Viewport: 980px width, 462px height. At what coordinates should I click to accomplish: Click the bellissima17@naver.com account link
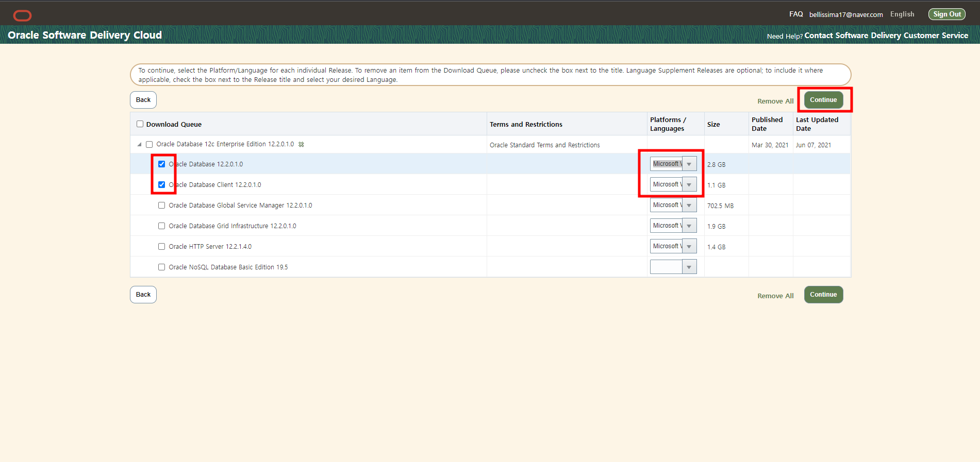pyautogui.click(x=846, y=15)
